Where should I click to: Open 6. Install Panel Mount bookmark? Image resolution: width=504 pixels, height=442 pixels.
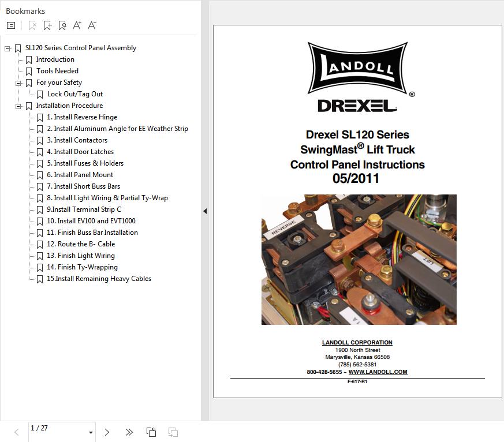click(80, 175)
